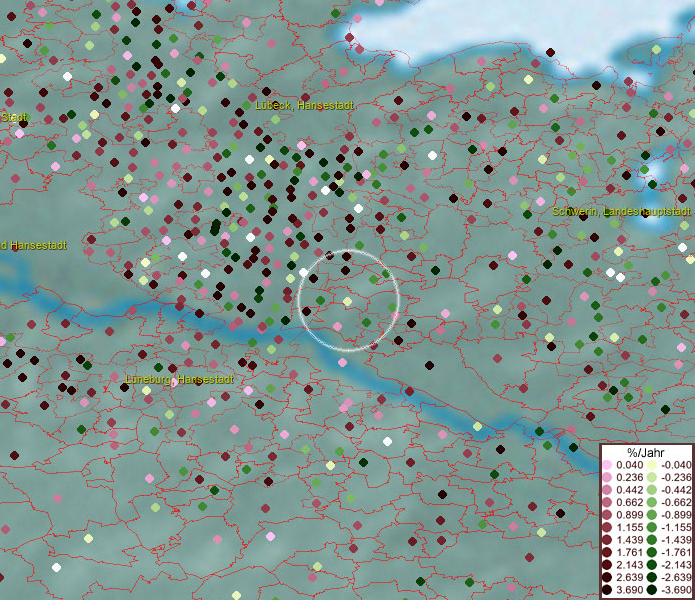The height and width of the screenshot is (600, 695).
Task: Select the 0.899 legend swatch
Action: click(x=607, y=515)
